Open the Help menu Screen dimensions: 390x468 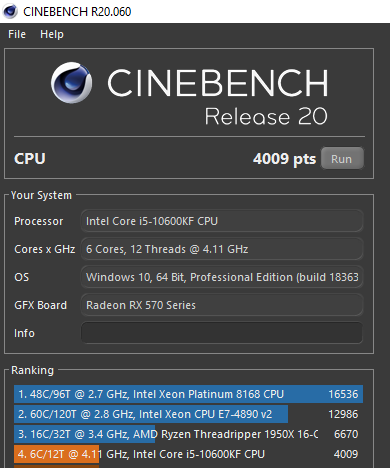click(x=52, y=34)
